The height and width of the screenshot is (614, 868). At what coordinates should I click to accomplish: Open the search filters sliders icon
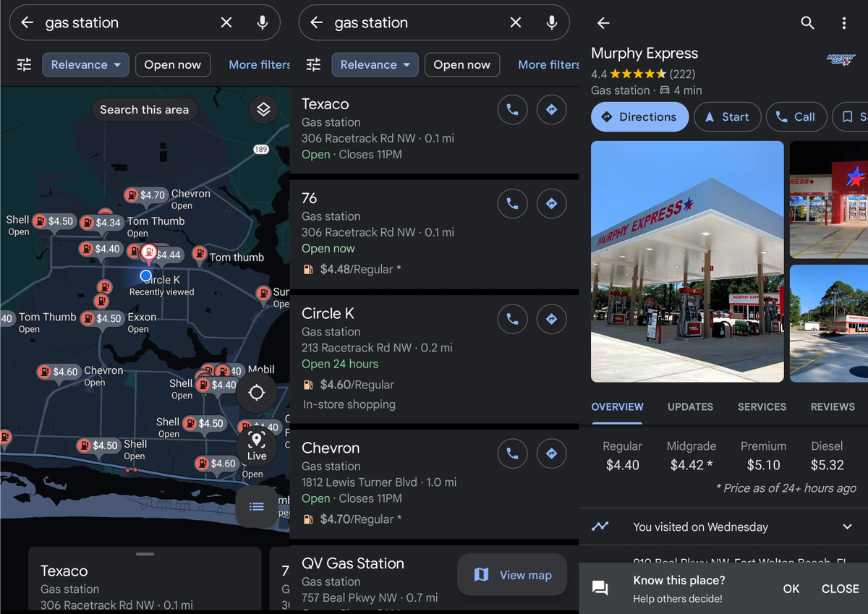pos(23,64)
